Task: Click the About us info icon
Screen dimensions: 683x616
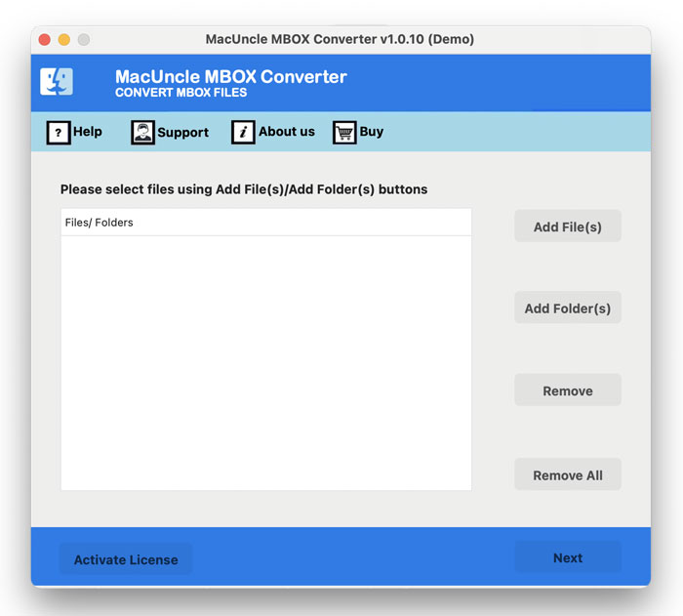Action: tap(243, 133)
